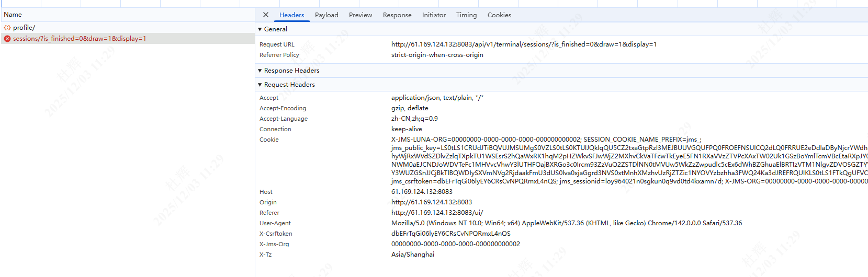Click the Request URL value

tap(524, 44)
